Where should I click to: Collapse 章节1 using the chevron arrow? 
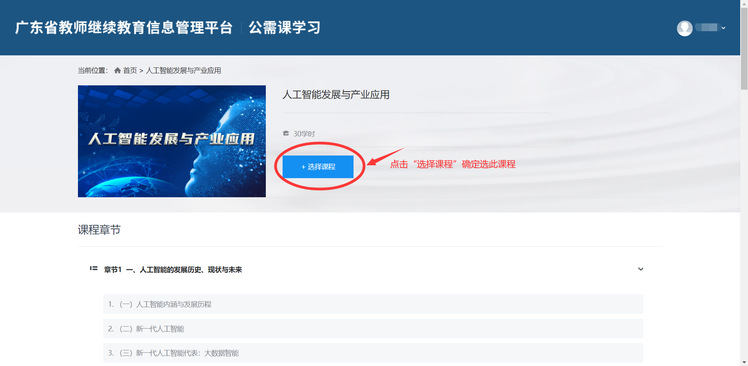(x=641, y=269)
